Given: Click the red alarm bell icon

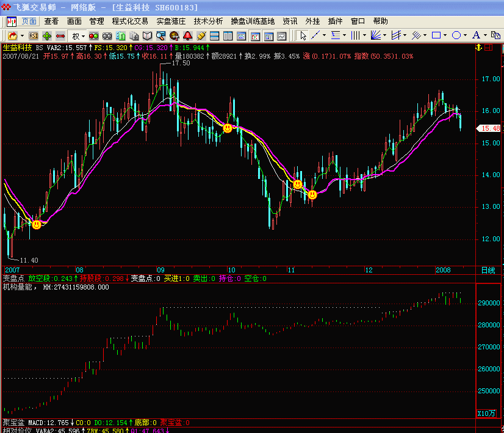Looking at the screenshot, I should click(x=188, y=35).
